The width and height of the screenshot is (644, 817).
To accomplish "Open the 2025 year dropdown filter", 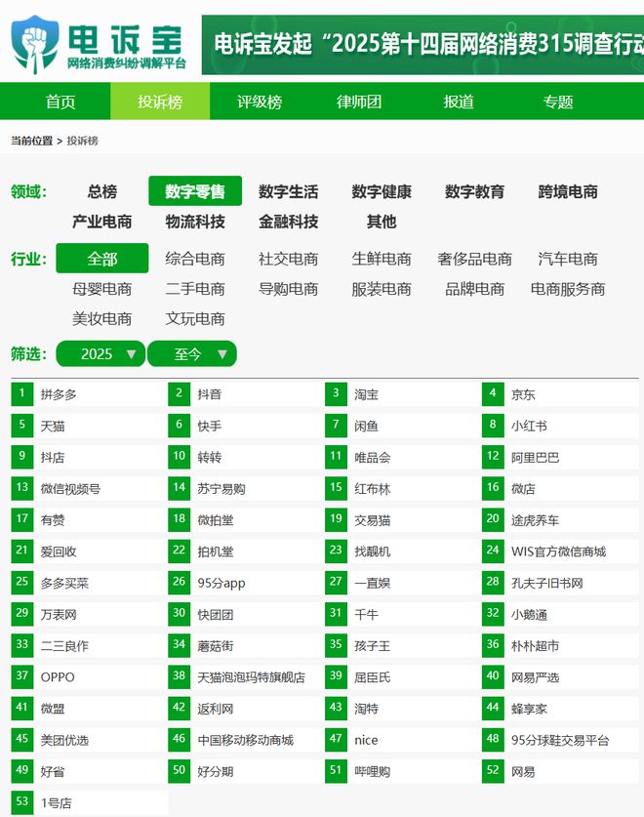I will pyautogui.click(x=101, y=353).
